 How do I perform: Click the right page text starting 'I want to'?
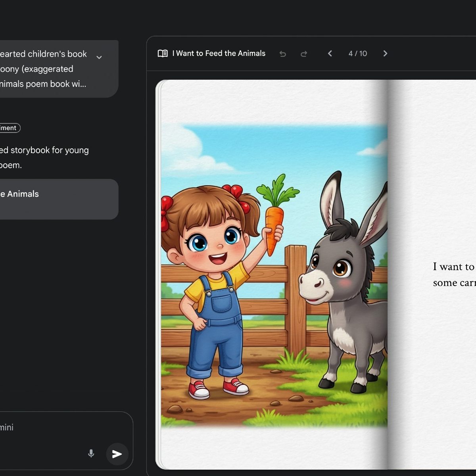(x=453, y=274)
